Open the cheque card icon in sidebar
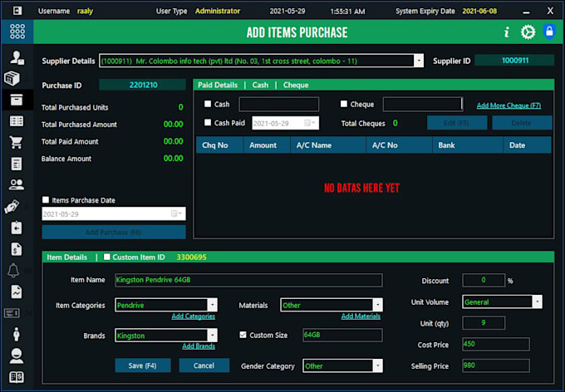The width and height of the screenshot is (565, 392). point(12,313)
